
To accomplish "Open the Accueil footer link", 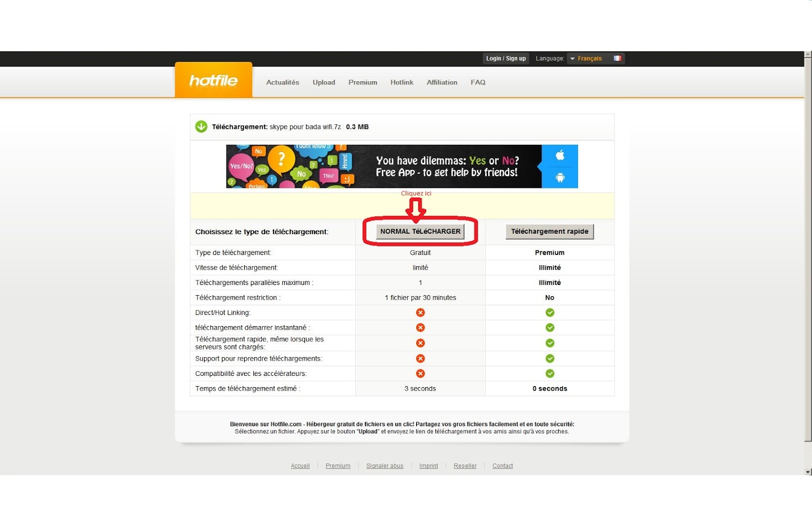I will [300, 466].
